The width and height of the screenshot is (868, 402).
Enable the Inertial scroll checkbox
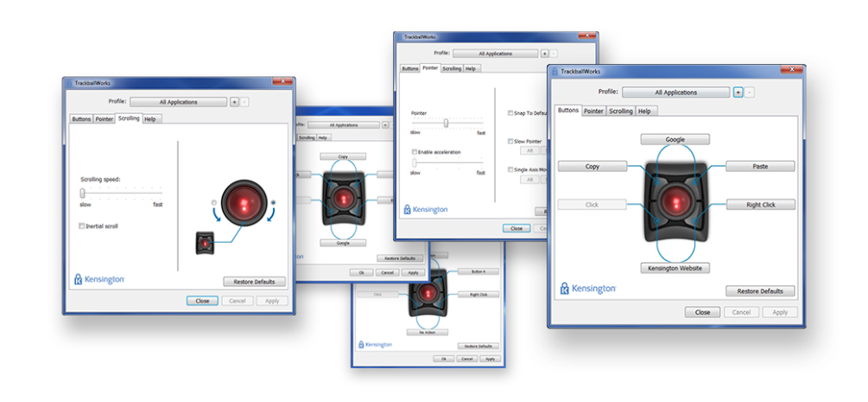click(x=82, y=227)
